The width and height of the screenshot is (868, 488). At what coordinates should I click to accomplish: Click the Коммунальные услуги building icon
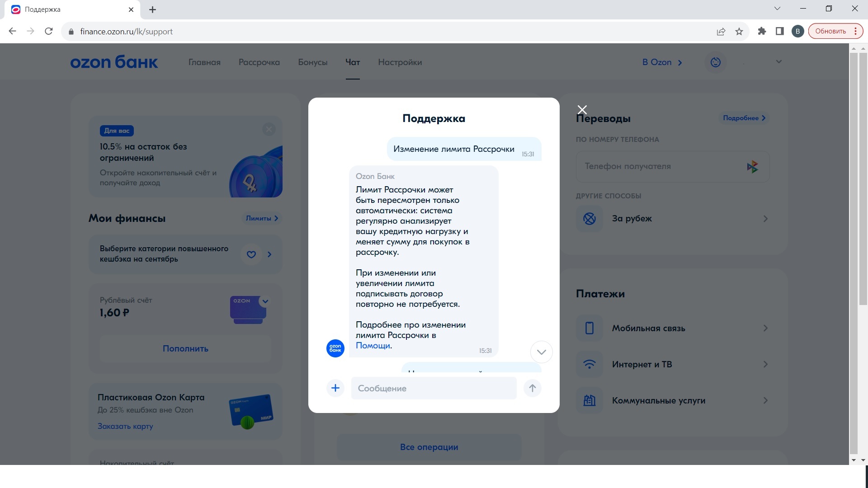click(589, 400)
